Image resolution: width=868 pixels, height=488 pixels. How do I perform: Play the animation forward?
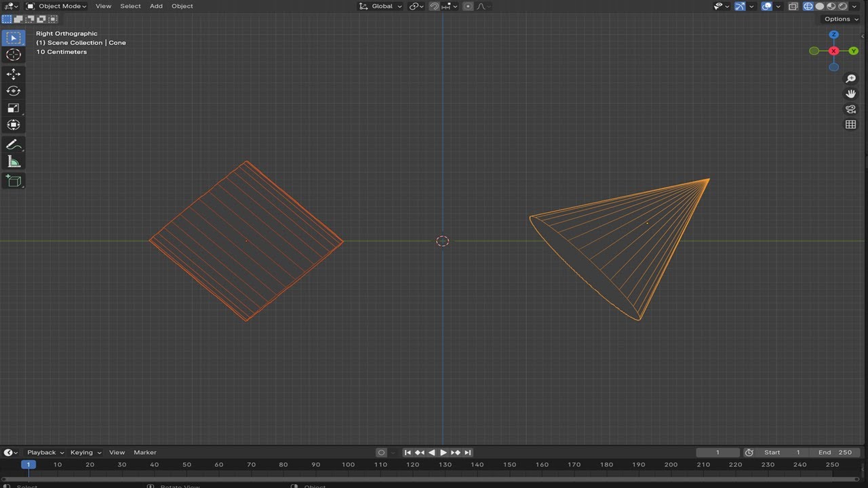pyautogui.click(x=443, y=452)
